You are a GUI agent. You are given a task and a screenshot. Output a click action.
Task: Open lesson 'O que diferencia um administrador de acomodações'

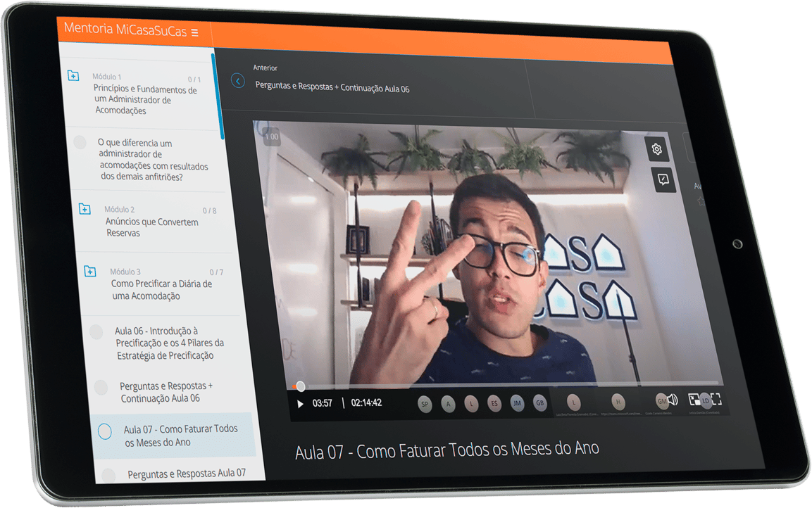pos(154,160)
